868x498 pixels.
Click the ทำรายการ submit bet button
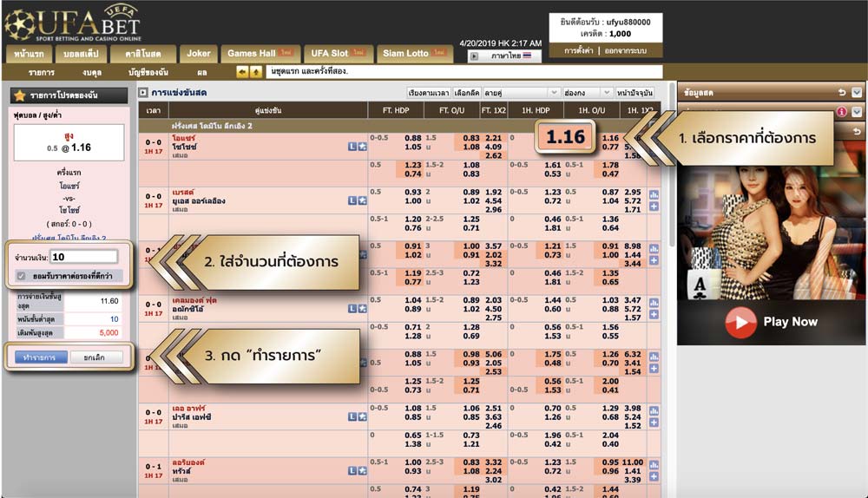pos(41,357)
